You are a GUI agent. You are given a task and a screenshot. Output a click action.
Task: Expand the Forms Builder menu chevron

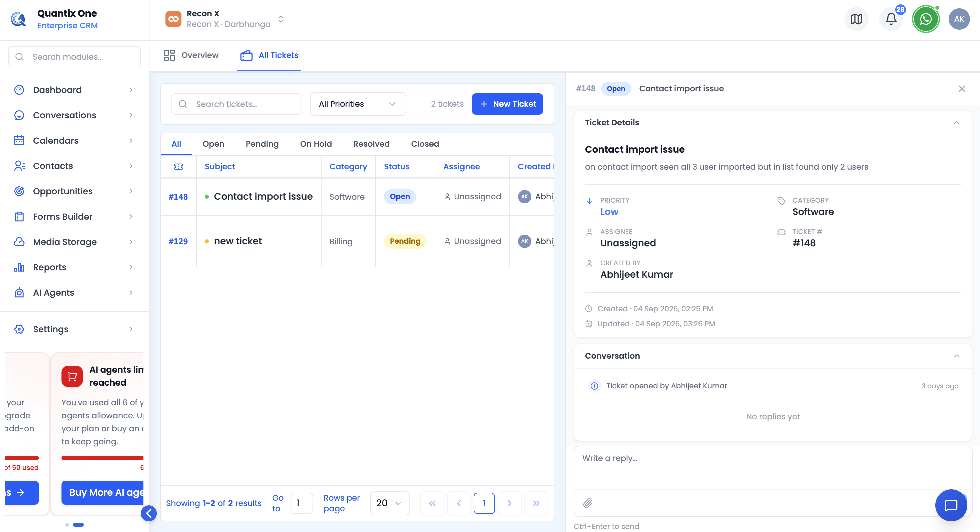pyautogui.click(x=131, y=216)
